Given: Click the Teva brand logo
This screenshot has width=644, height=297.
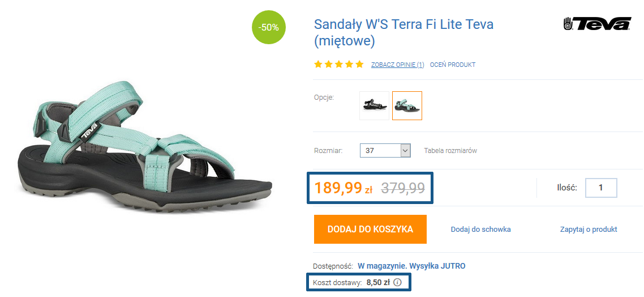Looking at the screenshot, I should [x=597, y=24].
